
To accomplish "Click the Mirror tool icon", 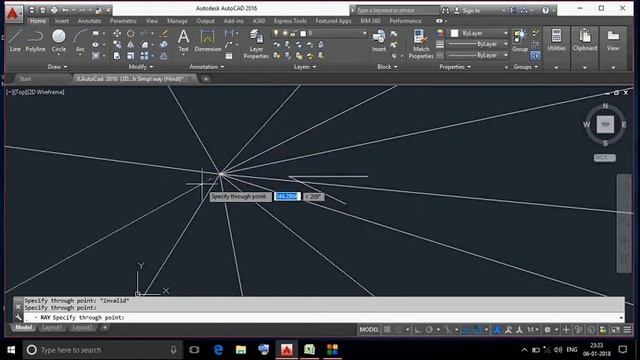I will click(131, 44).
